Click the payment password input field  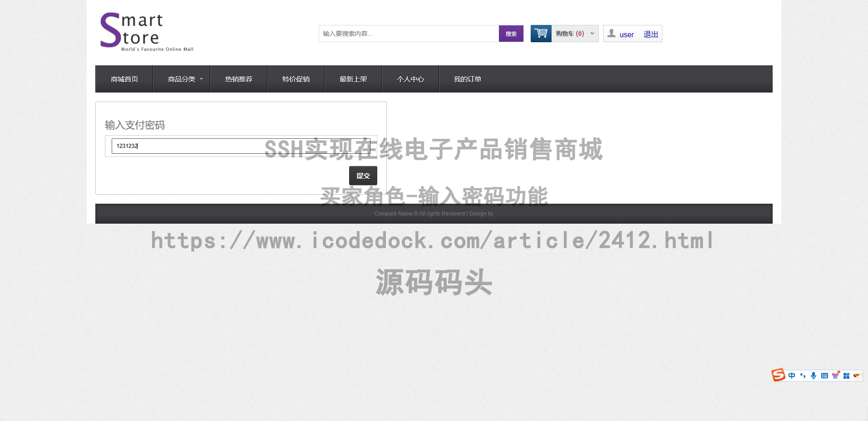241,146
